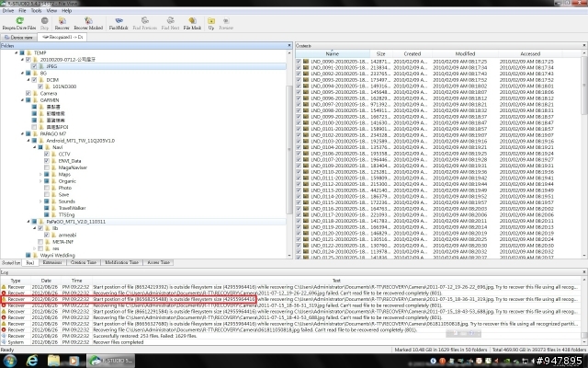
Task: Click the Up folder toolbar icon
Action: (x=211, y=20)
